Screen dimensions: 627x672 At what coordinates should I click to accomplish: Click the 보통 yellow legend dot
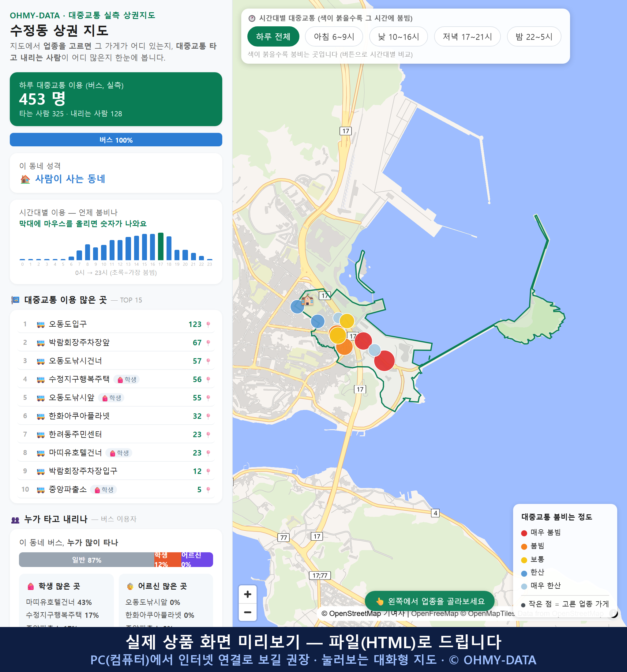tap(524, 560)
